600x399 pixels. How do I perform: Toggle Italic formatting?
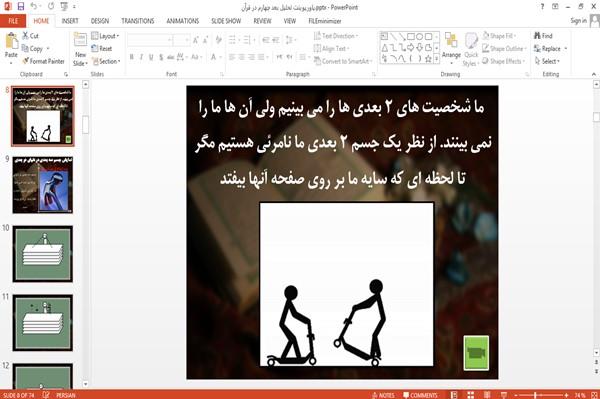[141, 57]
